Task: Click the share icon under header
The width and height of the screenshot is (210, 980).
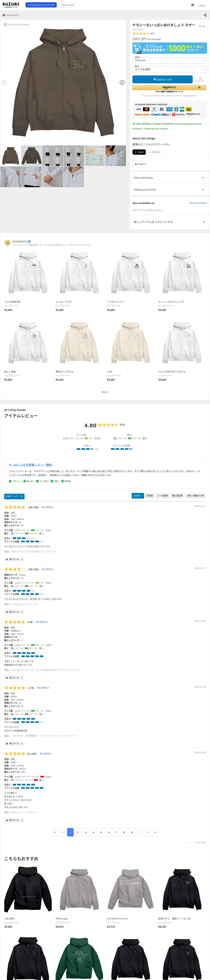Action: (x=205, y=15)
